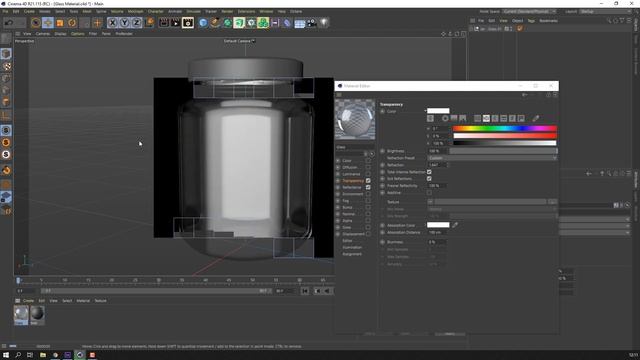Click the Hue rainbow slider
This screenshot has width=640, height=360.
(x=505, y=128)
